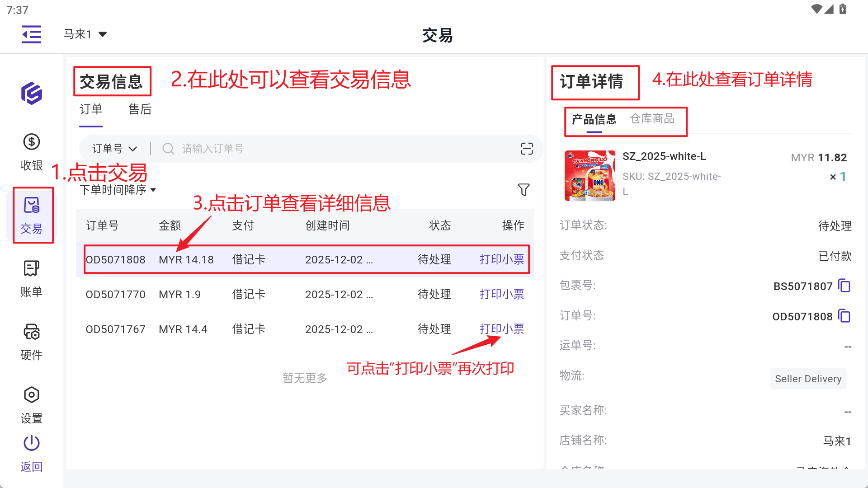Screen dimensions: 868x488
Task: Switch to the 仓库商品 tab
Action: click(x=652, y=119)
